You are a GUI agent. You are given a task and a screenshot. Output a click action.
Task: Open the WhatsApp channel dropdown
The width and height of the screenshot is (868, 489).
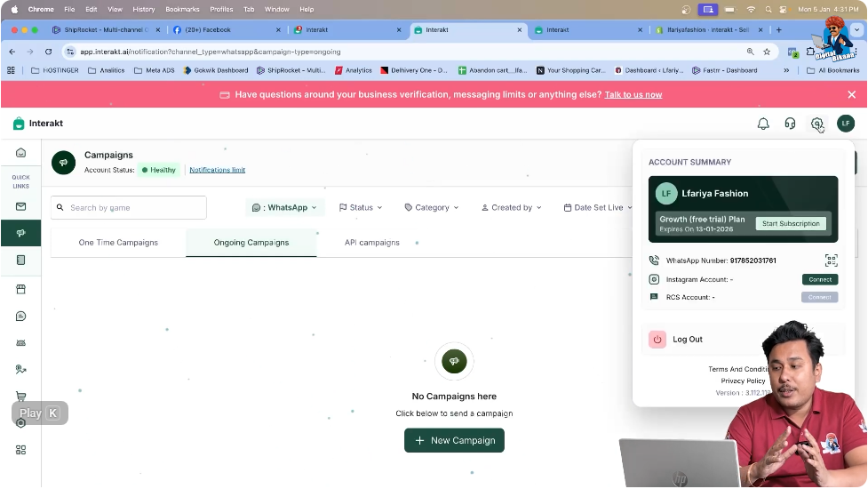(284, 208)
